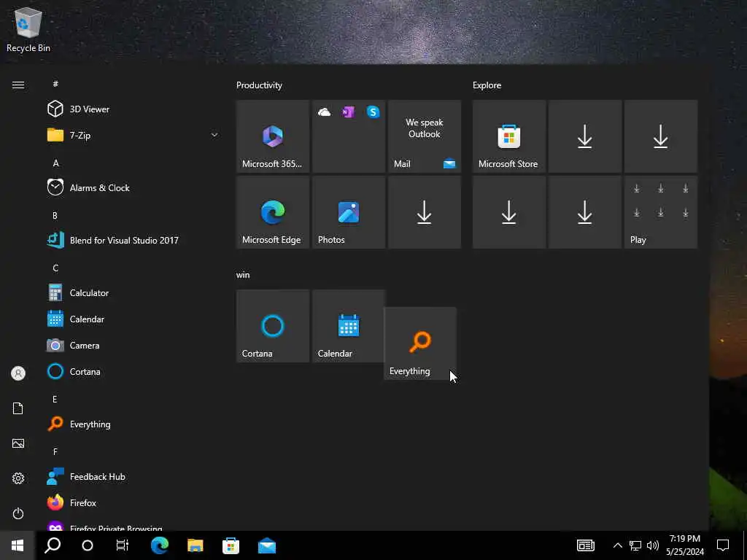The width and height of the screenshot is (747, 560).
Task: Click the user account icon
Action: (18, 373)
